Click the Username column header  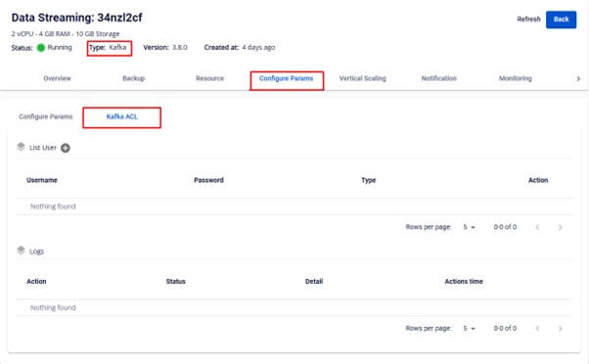pos(42,180)
